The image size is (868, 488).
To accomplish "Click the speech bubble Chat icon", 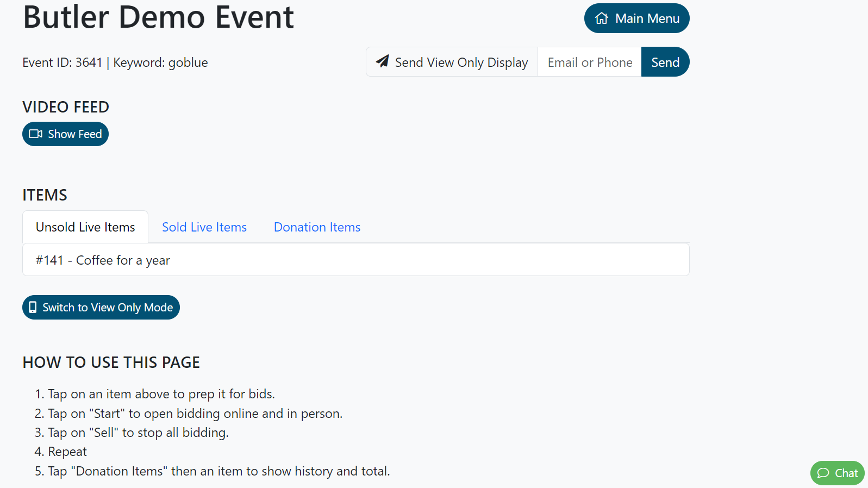I will pos(823,473).
